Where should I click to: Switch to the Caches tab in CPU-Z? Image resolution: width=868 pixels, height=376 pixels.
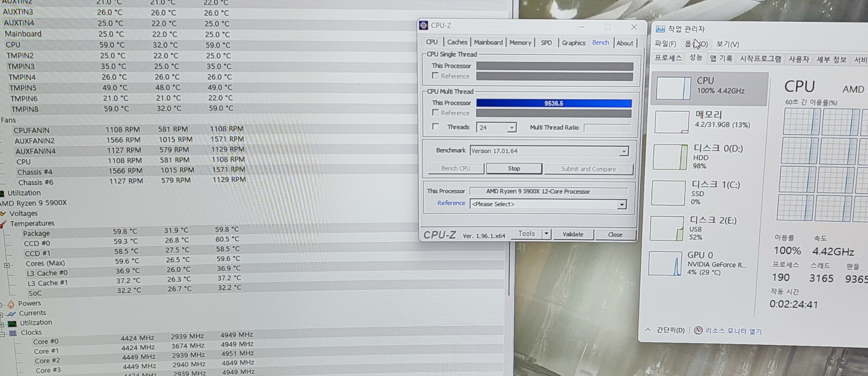457,42
